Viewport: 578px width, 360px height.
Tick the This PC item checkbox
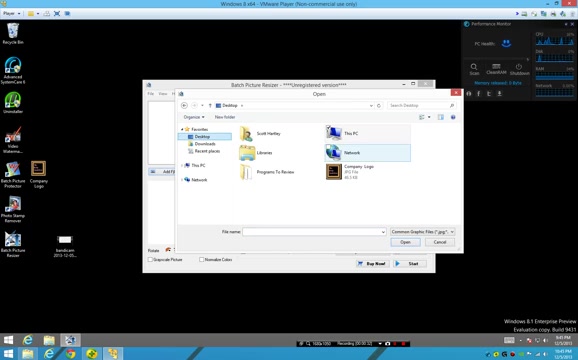coord(328,127)
